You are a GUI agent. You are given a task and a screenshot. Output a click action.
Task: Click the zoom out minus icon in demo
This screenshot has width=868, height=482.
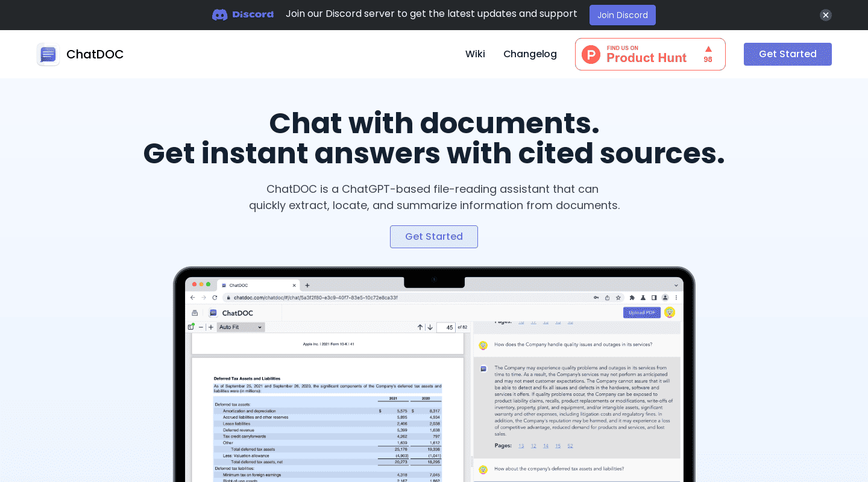pos(201,327)
